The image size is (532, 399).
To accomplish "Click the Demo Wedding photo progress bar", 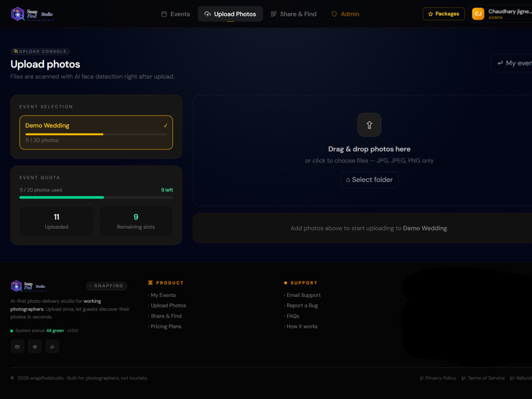I will coord(96,135).
